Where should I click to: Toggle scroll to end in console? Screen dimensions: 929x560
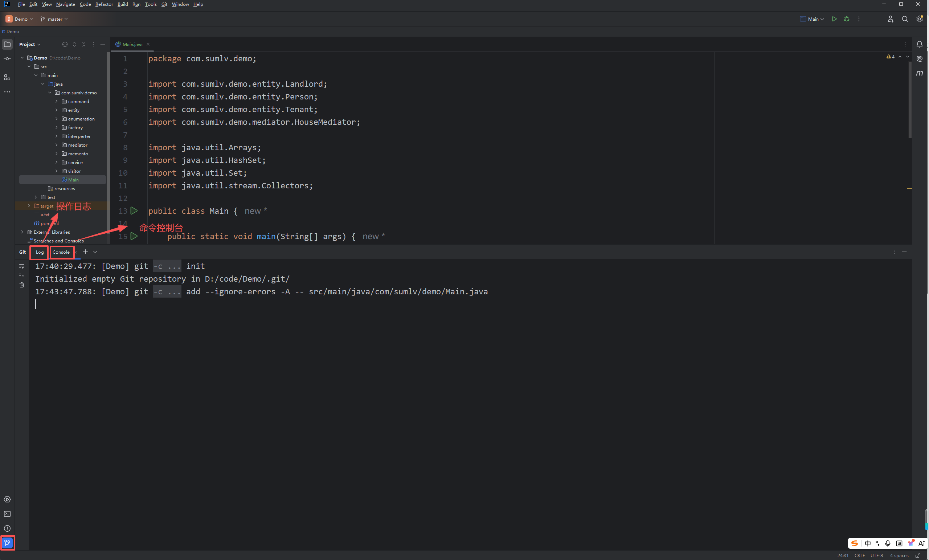22,276
